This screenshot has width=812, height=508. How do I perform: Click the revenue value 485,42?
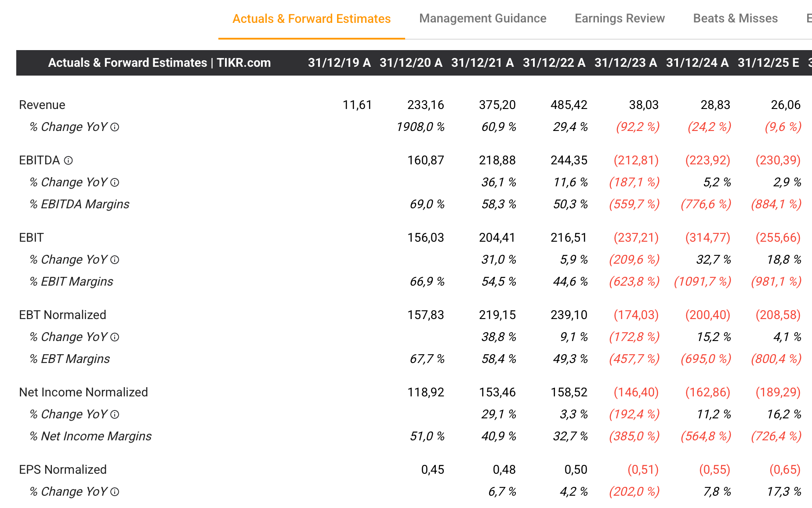coord(569,105)
